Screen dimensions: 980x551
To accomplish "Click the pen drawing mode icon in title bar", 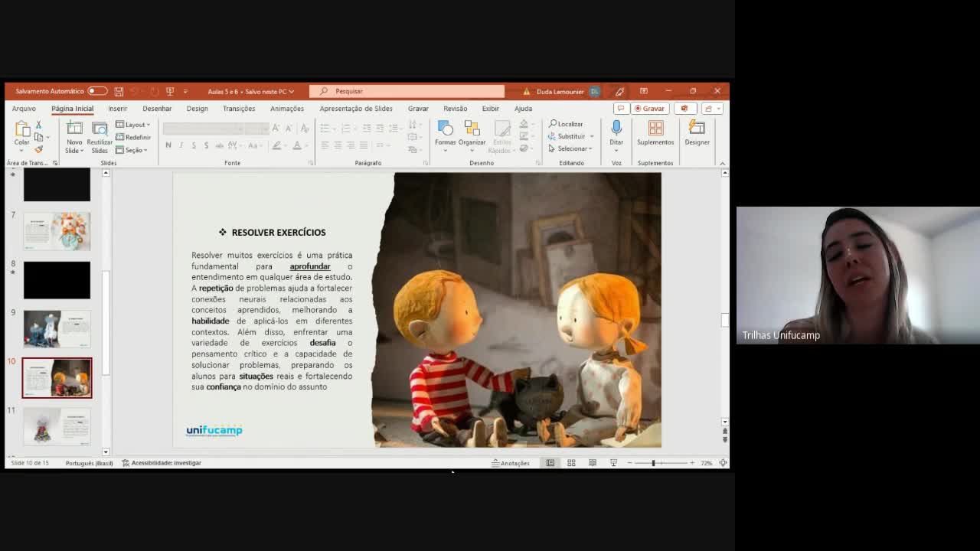I will tap(619, 91).
